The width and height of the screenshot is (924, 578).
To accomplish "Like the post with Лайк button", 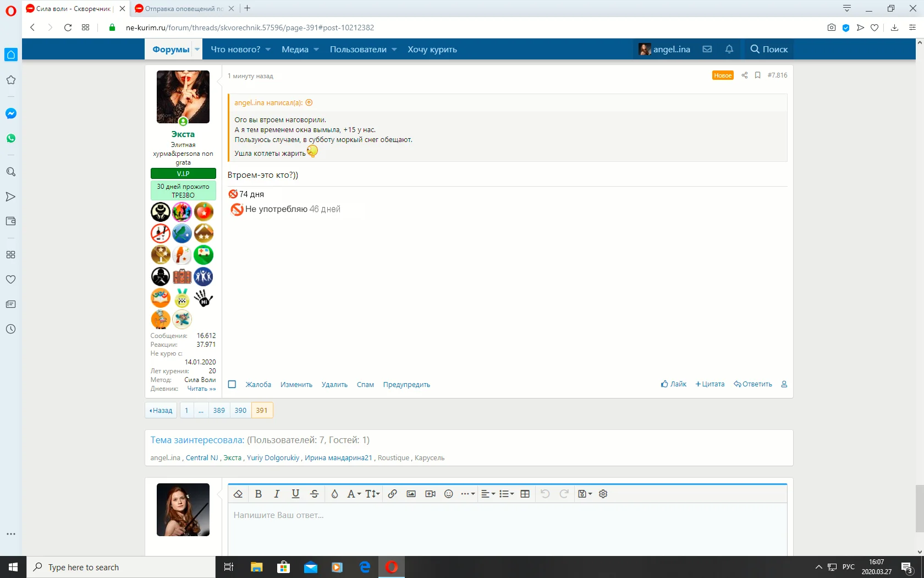I will tap(674, 384).
